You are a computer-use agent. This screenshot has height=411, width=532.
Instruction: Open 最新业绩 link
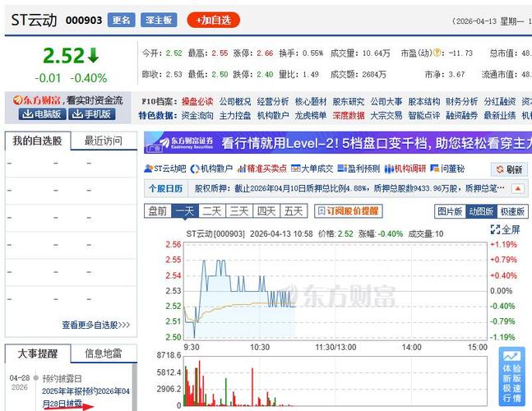[x=500, y=116]
